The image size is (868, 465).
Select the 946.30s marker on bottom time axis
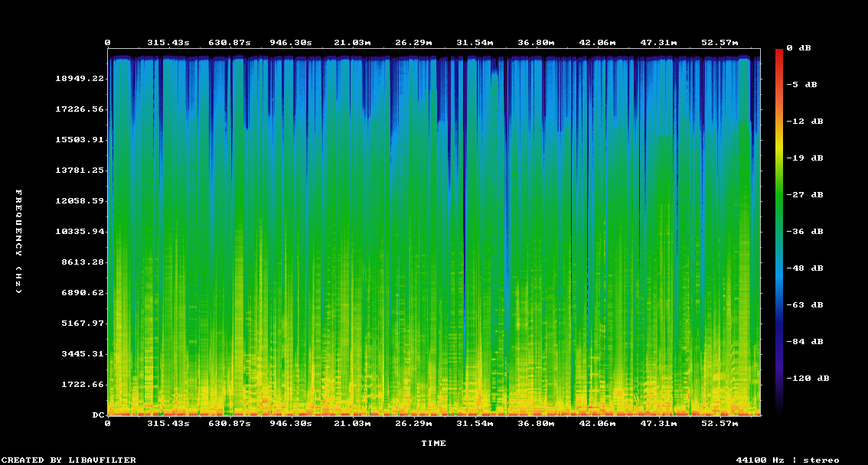(292, 423)
